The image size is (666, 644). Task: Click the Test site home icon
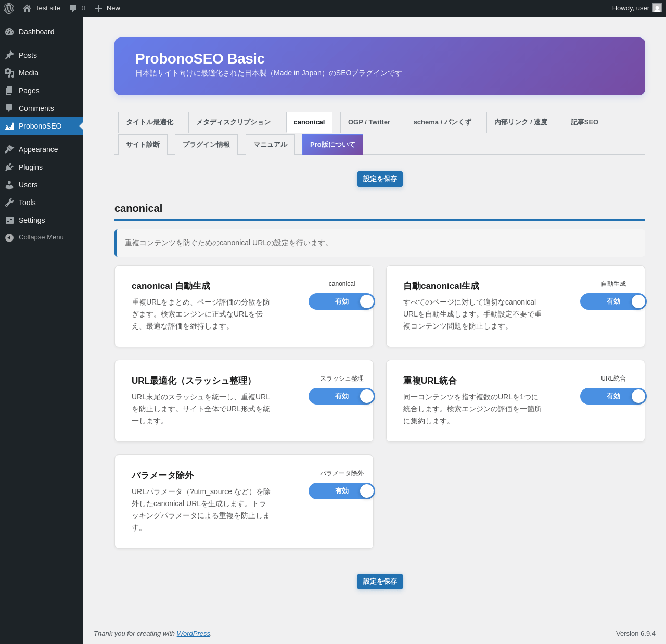pyautogui.click(x=27, y=8)
